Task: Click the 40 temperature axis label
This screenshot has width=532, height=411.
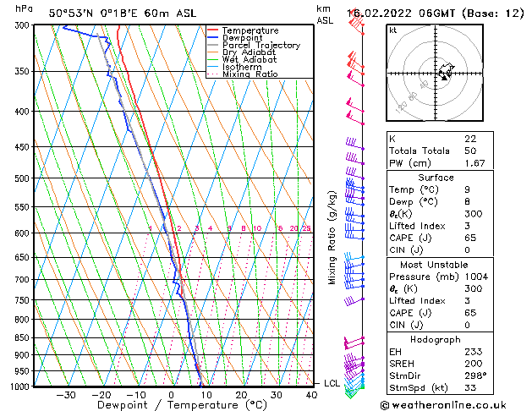Action: tap(311, 395)
